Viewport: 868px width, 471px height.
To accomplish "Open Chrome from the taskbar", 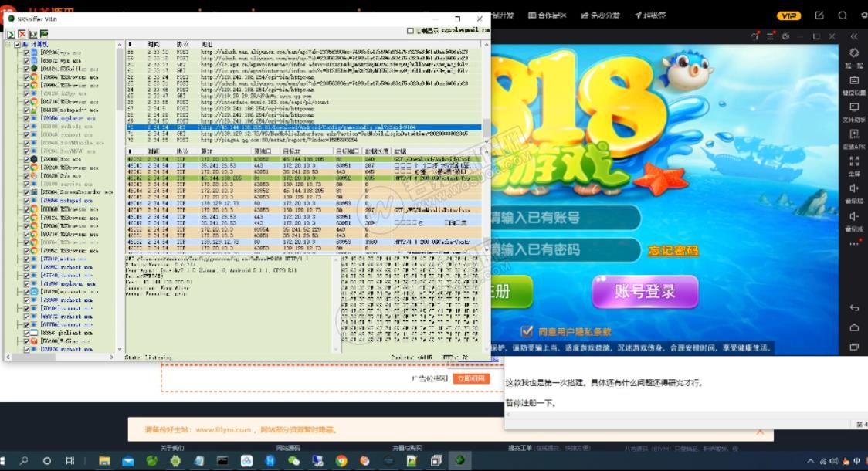I will pos(341,460).
